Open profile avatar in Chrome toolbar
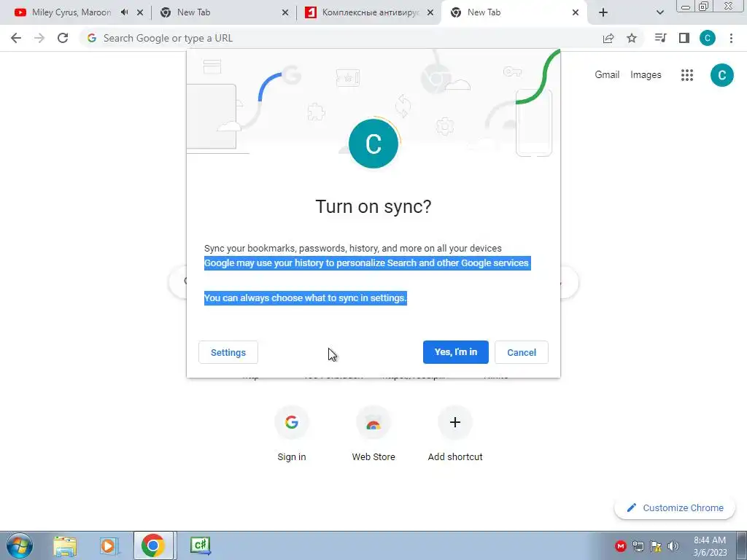Viewport: 747px width, 560px height. pyautogui.click(x=708, y=38)
